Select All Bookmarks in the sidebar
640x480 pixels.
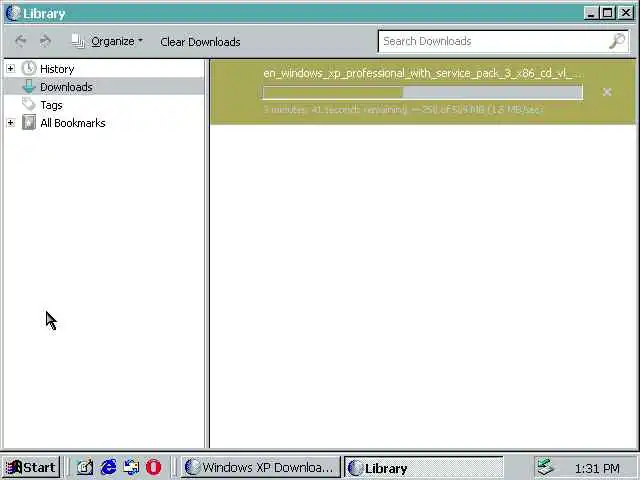[x=73, y=123]
